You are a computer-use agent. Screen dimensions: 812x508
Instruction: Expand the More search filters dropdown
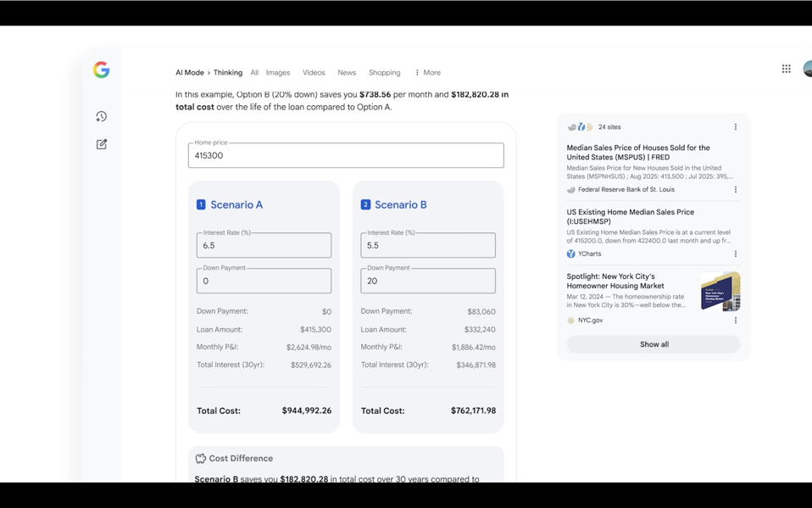click(427, 73)
